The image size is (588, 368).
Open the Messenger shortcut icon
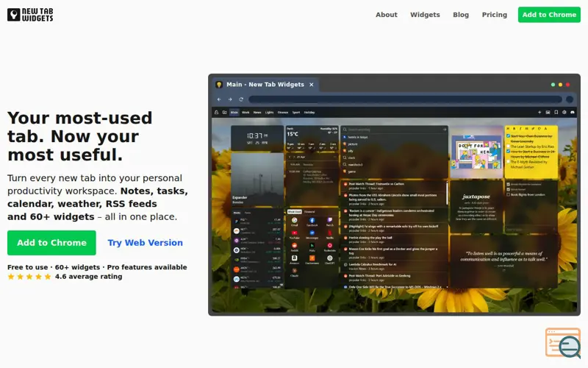point(312,233)
